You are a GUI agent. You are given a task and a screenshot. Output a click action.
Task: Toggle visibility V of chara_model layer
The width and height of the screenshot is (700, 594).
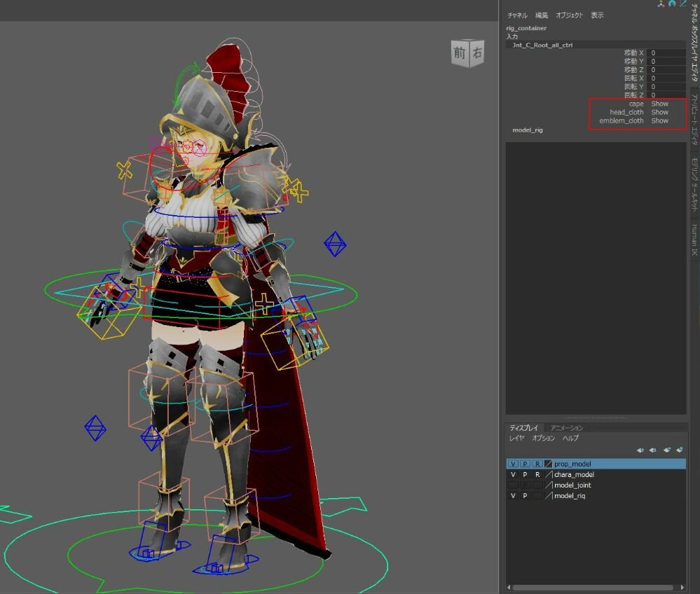513,475
